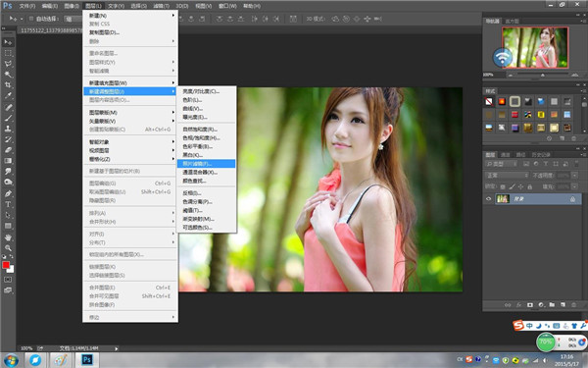Image resolution: width=588 pixels, height=368 pixels.
Task: Apply the red-orange glow style swatch
Action: pyautogui.click(x=502, y=101)
